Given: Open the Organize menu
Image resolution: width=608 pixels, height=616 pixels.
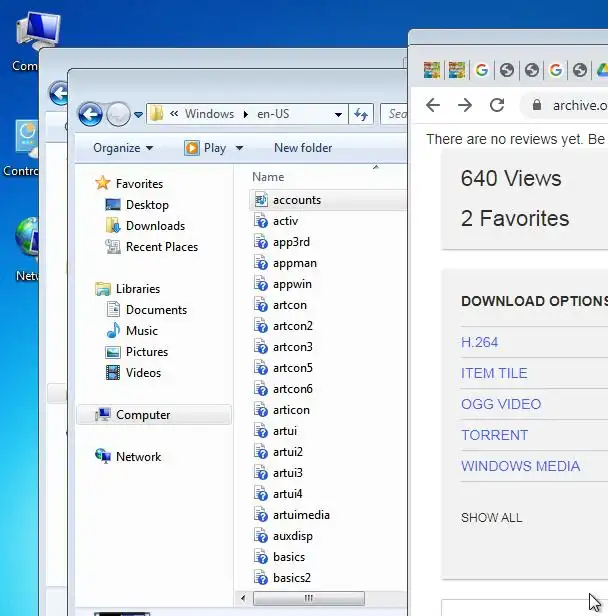Looking at the screenshot, I should 123,148.
